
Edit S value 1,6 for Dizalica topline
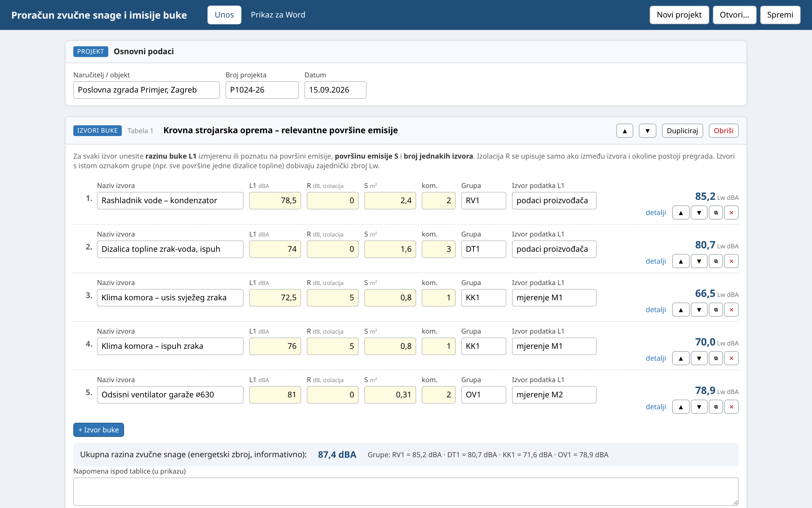click(390, 249)
